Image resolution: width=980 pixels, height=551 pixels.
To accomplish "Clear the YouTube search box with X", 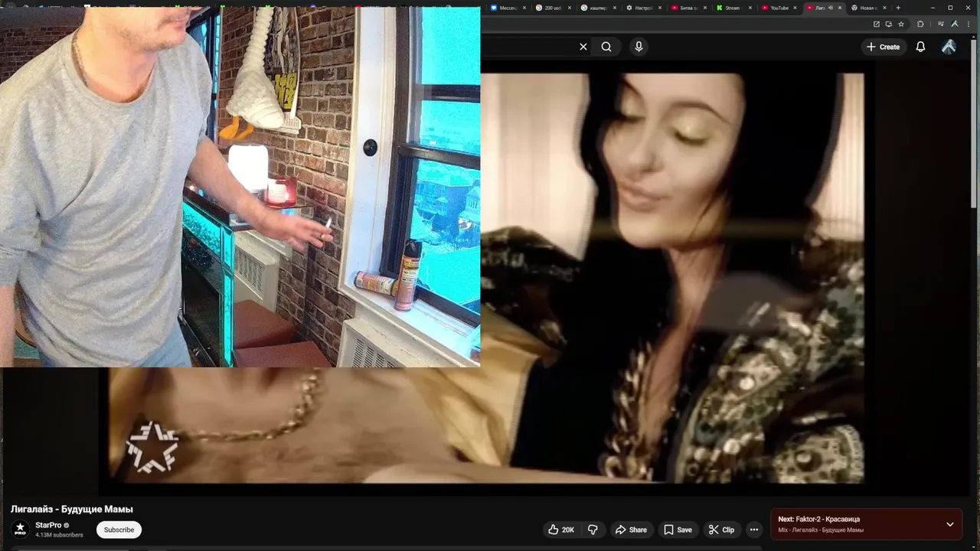I will point(583,47).
